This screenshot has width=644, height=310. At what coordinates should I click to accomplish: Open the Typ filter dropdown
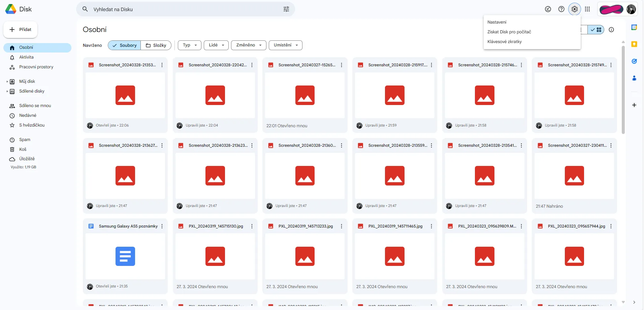pyautogui.click(x=190, y=45)
